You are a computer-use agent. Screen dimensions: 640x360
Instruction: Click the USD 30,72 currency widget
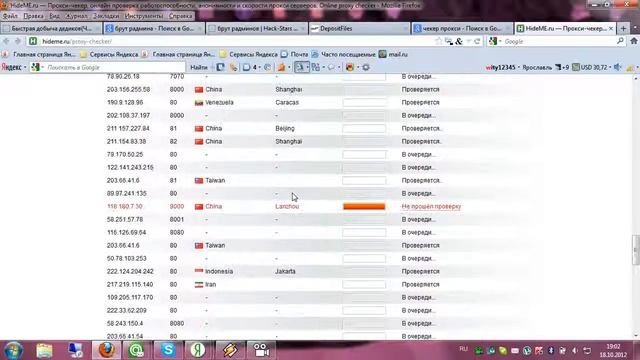pos(589,67)
